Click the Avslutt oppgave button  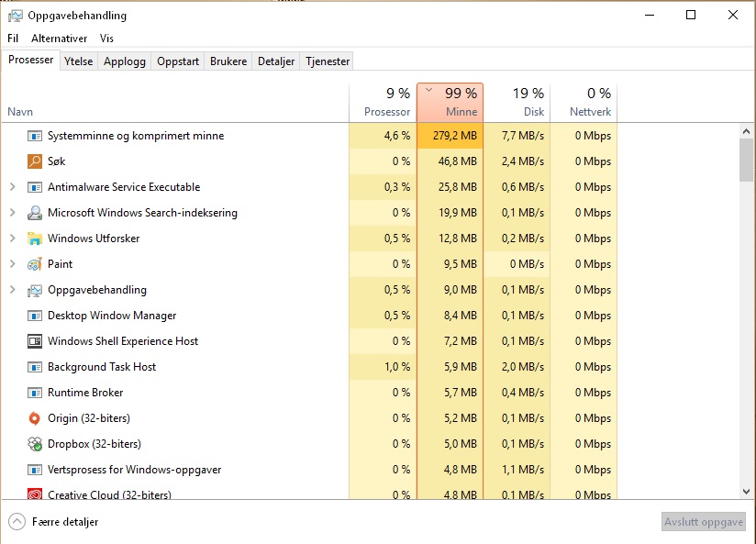click(x=704, y=522)
